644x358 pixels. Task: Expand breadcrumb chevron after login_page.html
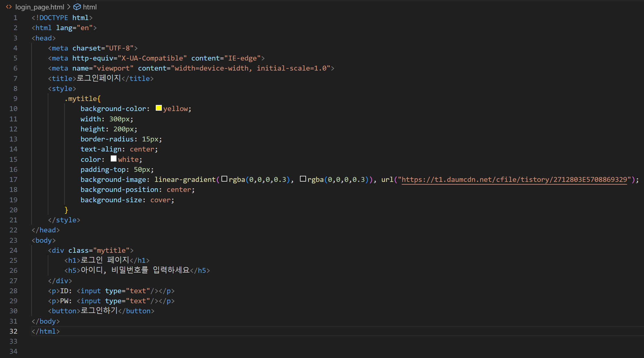pyautogui.click(x=69, y=7)
